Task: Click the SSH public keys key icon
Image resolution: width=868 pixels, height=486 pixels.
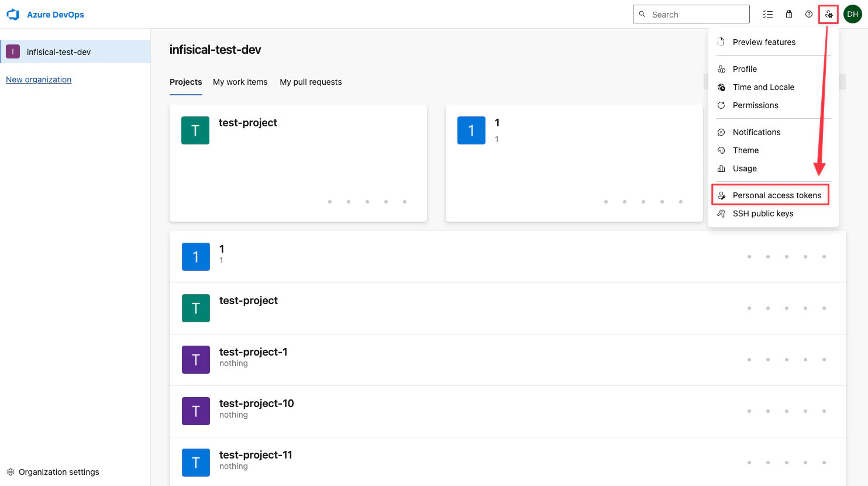Action: point(721,213)
